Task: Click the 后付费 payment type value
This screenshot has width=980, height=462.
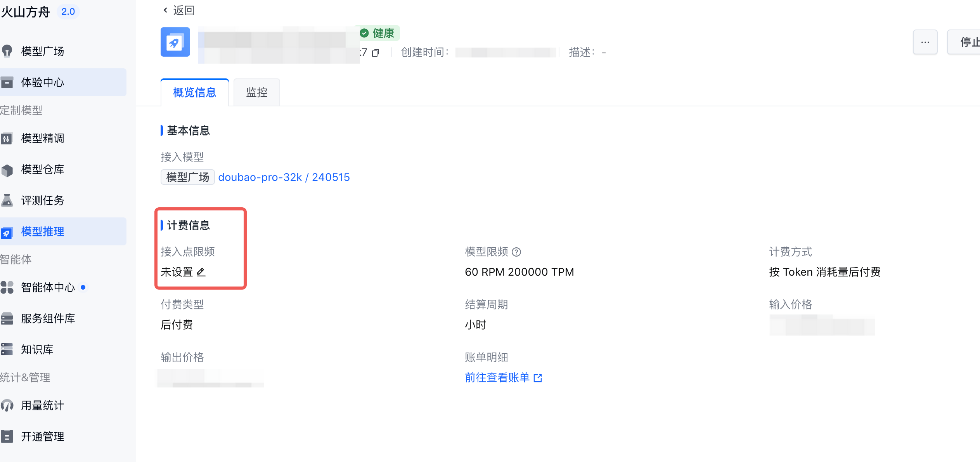Action: pyautogui.click(x=177, y=325)
